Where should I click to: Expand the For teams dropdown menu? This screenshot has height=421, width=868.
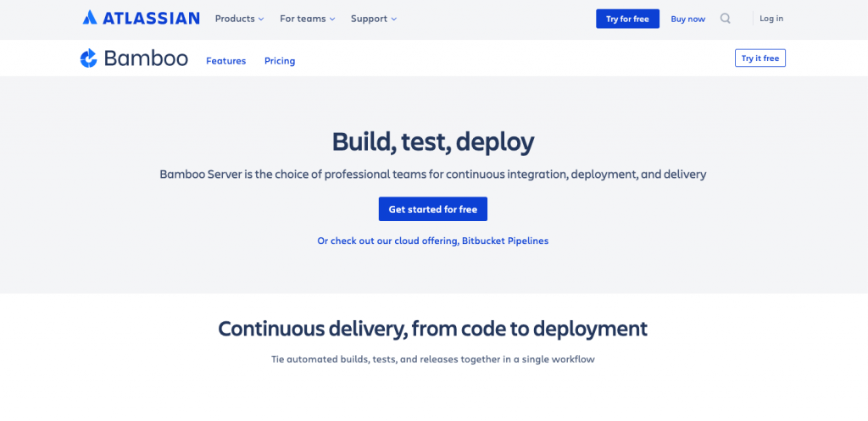point(307,19)
